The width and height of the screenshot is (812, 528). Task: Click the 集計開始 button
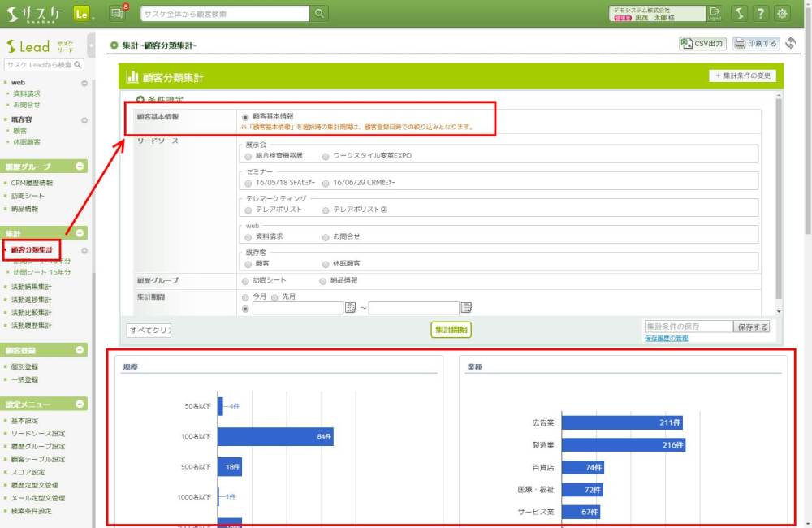coord(451,329)
